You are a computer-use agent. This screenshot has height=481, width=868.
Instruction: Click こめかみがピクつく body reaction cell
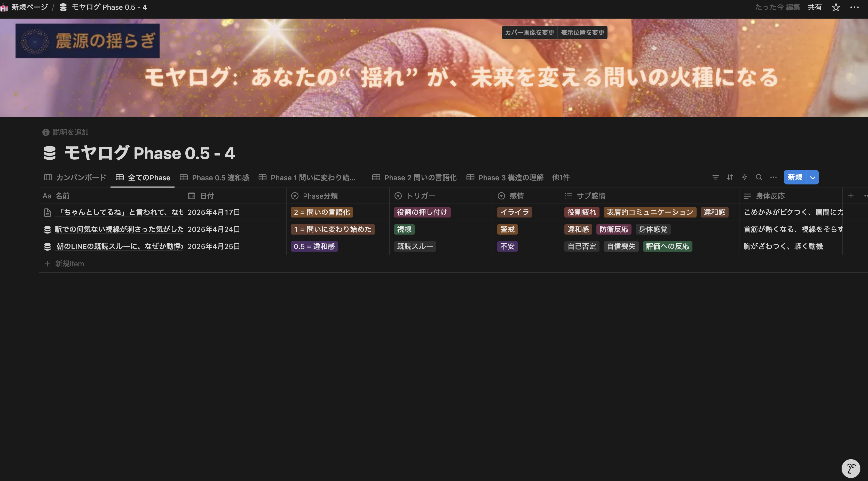coord(791,212)
